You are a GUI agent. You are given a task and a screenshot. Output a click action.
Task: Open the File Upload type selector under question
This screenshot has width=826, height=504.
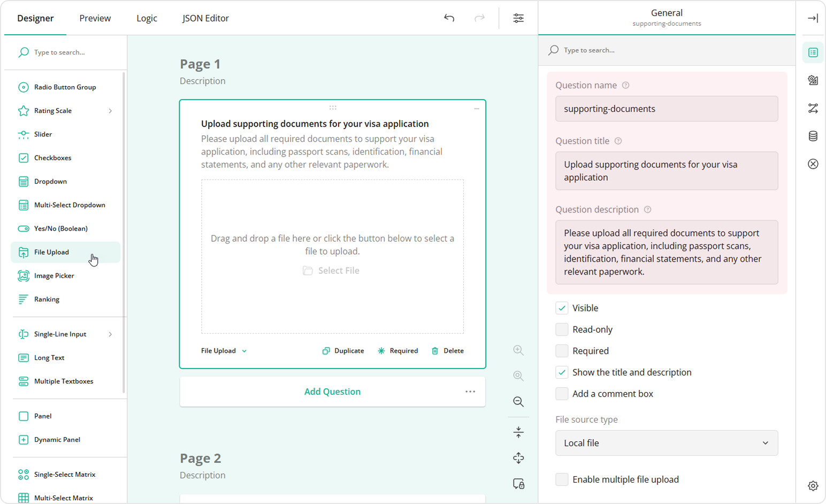pyautogui.click(x=223, y=350)
